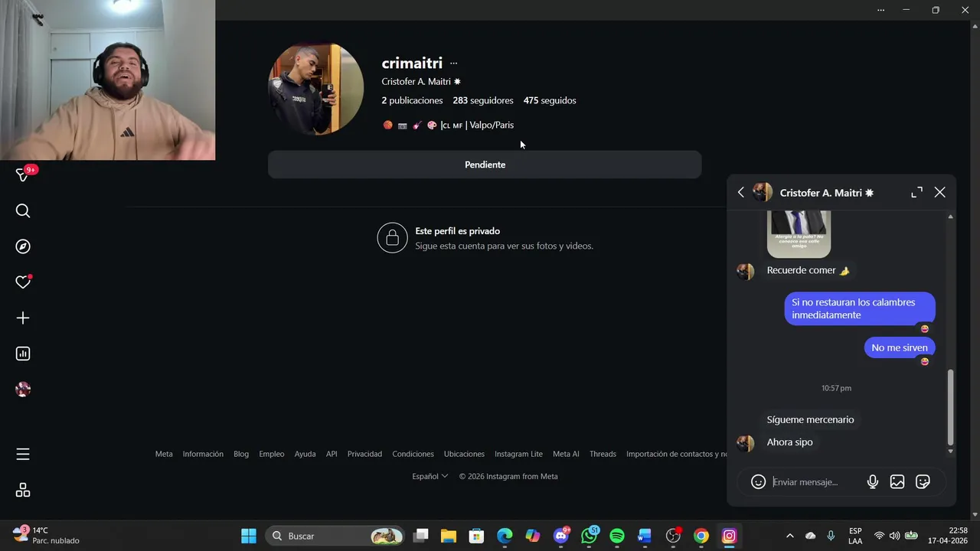980x551 pixels.
Task: Click the taskbar Buscar search box
Action: (x=335, y=536)
